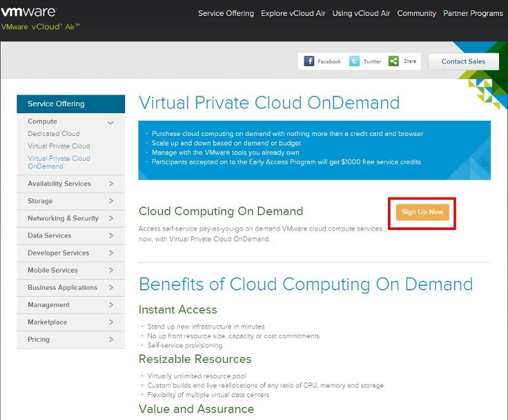Viewport: 508px width, 420px height.
Task: Select the Storage sidebar item
Action: point(70,201)
